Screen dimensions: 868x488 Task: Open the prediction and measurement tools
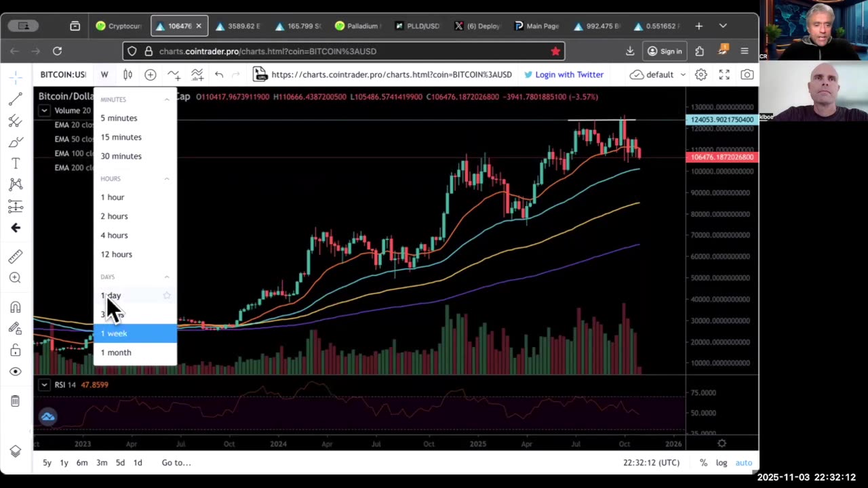coord(16,206)
